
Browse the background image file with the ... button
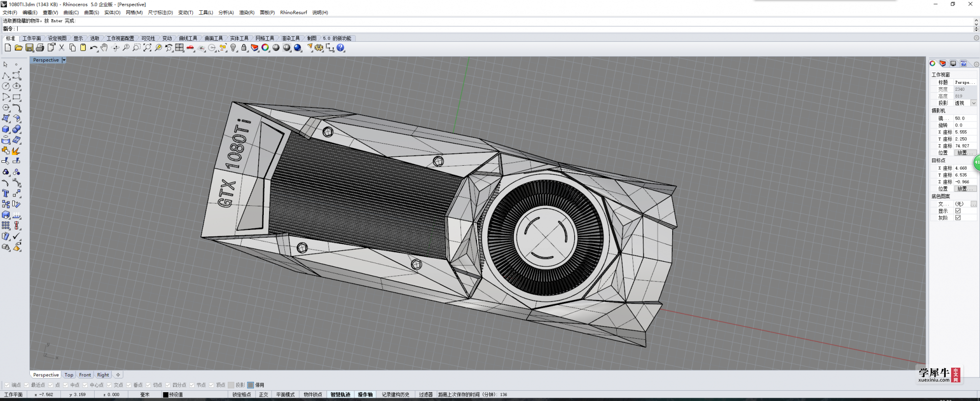pos(974,204)
